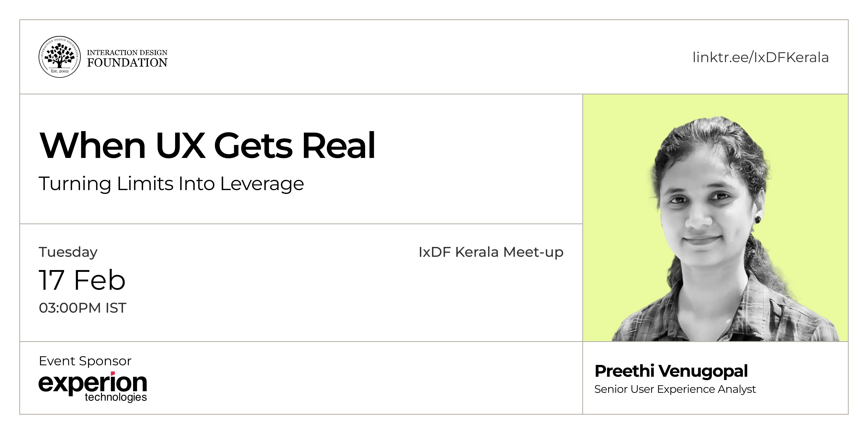
Task: Open the linktr.ee/IxDFKerala link
Action: click(760, 57)
